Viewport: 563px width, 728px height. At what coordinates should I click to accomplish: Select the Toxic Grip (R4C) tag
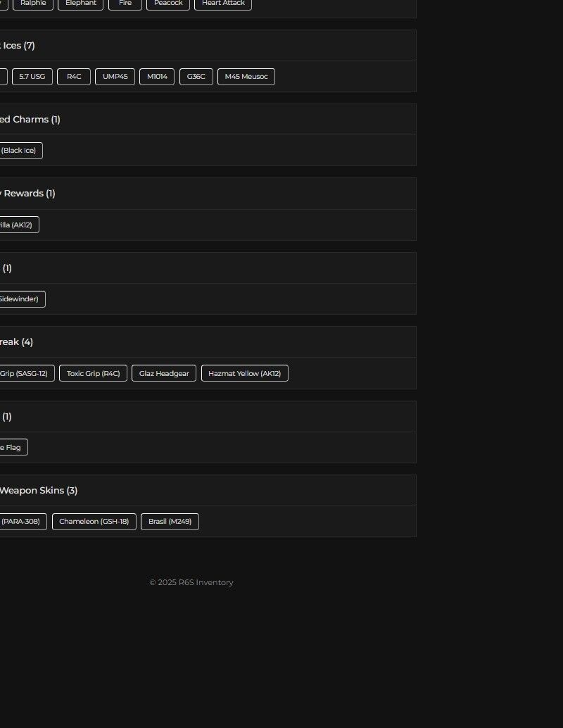coord(93,374)
